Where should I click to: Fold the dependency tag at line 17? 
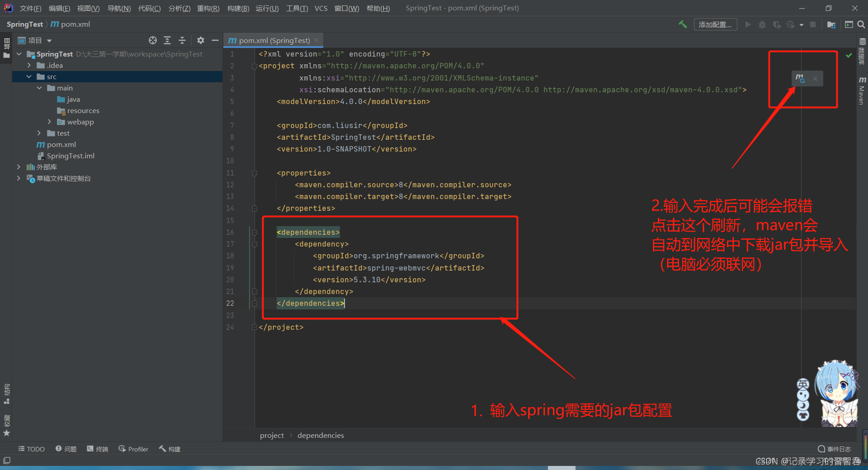[255, 244]
